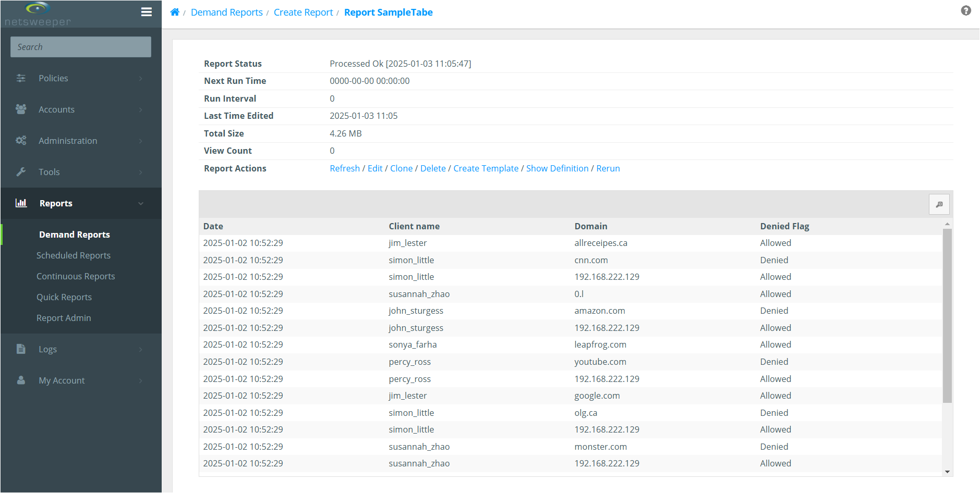
Task: Click the Administration gears icon
Action: tap(21, 141)
